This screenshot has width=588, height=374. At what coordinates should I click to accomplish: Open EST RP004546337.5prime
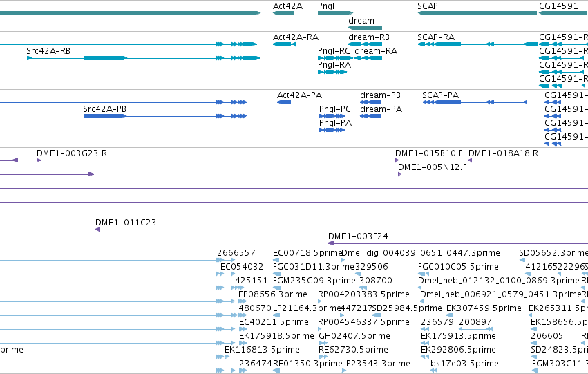tap(363, 322)
